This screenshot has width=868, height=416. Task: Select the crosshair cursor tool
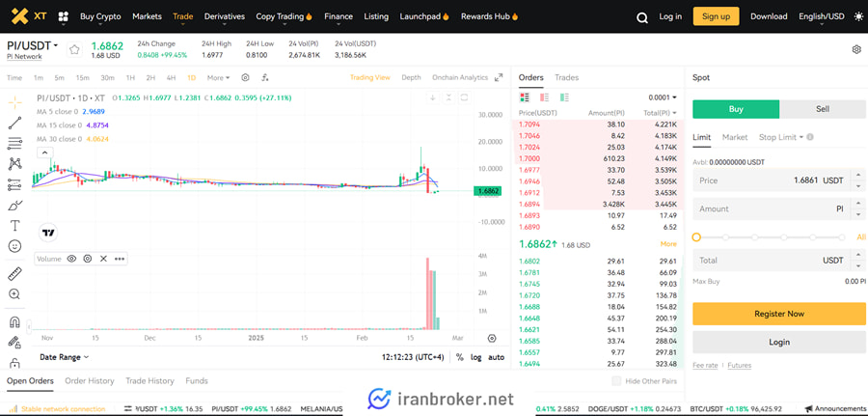(x=14, y=102)
